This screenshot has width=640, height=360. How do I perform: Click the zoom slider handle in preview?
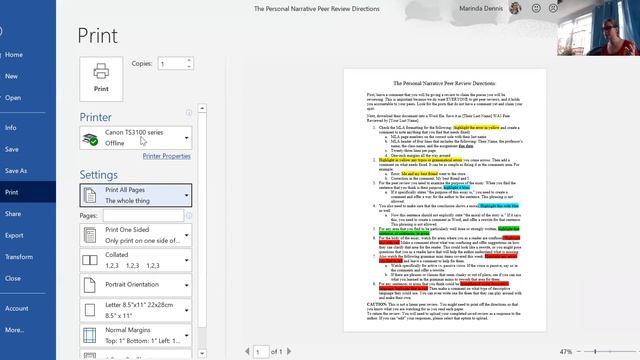click(x=595, y=351)
